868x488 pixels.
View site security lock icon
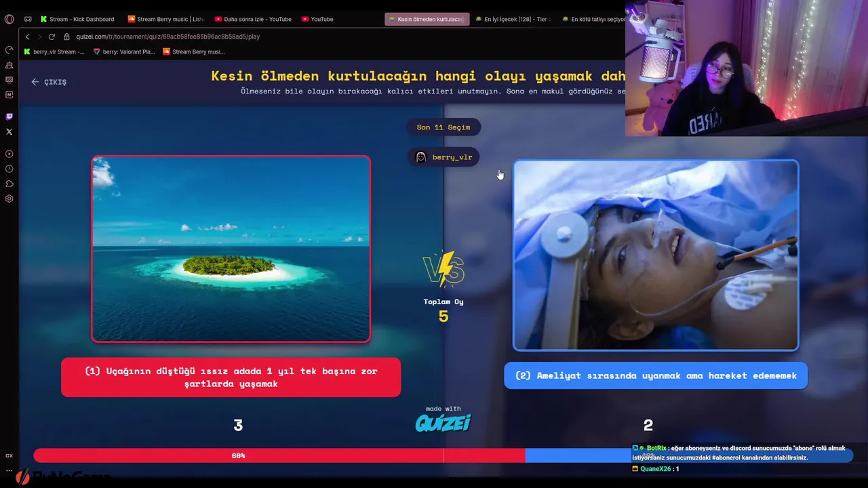point(67,37)
